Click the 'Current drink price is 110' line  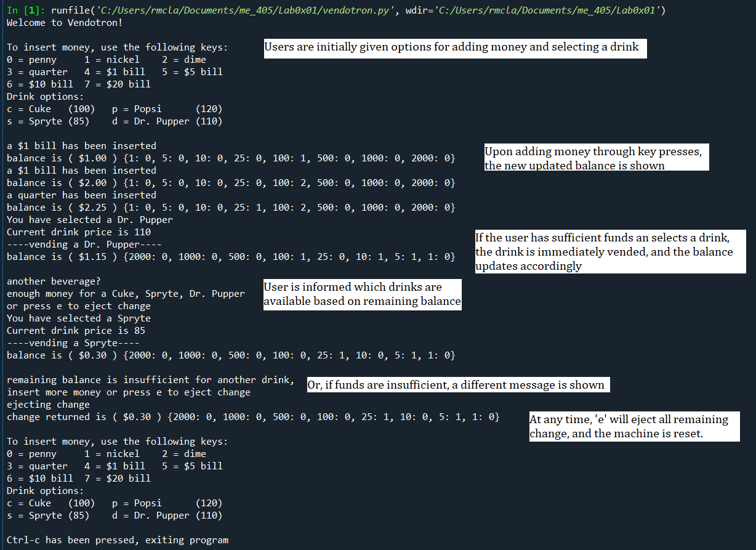(x=79, y=232)
